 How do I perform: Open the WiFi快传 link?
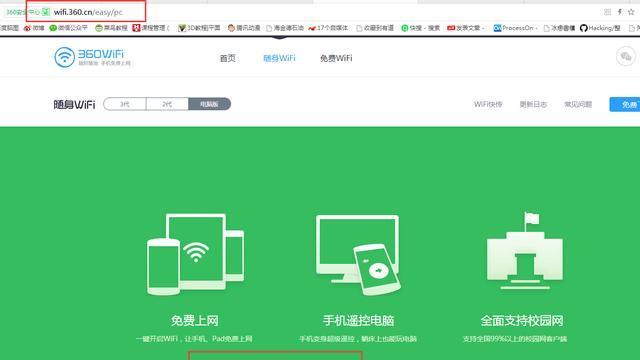click(x=488, y=104)
